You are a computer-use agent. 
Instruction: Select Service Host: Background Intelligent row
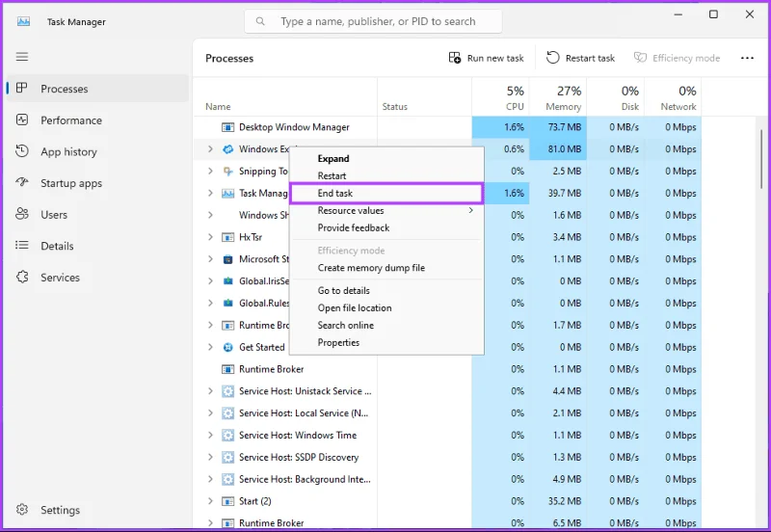click(447, 479)
